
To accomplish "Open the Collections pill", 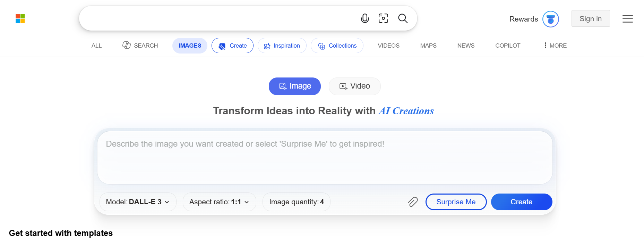I will point(337,46).
